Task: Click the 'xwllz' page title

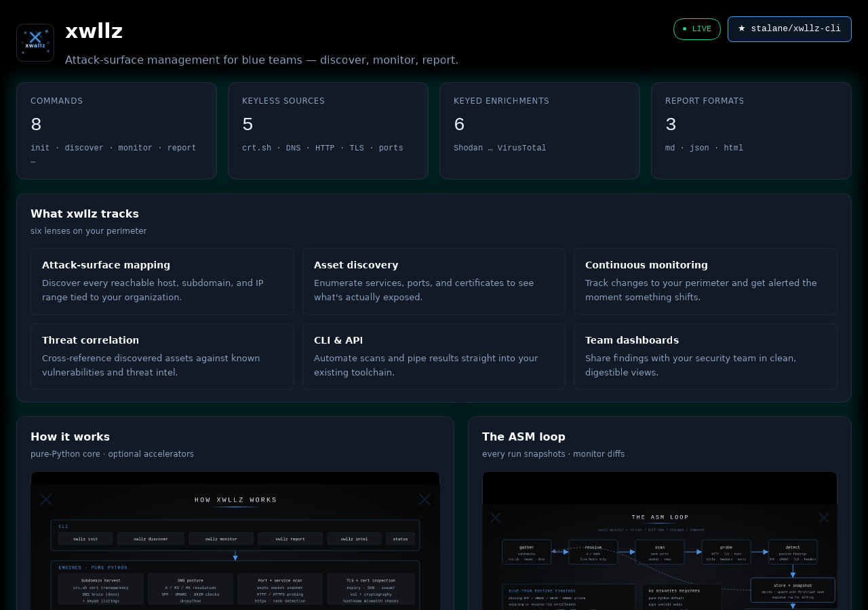Action: coord(94,31)
